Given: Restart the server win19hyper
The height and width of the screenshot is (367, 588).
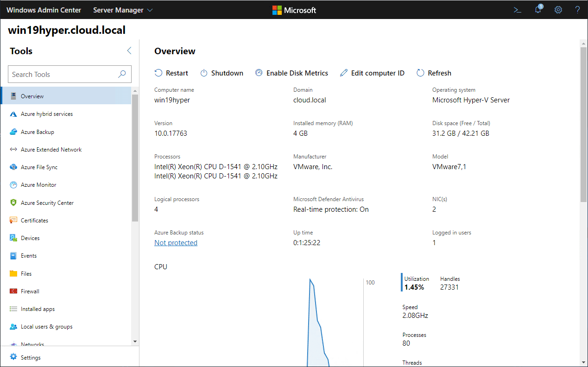Looking at the screenshot, I should coord(171,73).
